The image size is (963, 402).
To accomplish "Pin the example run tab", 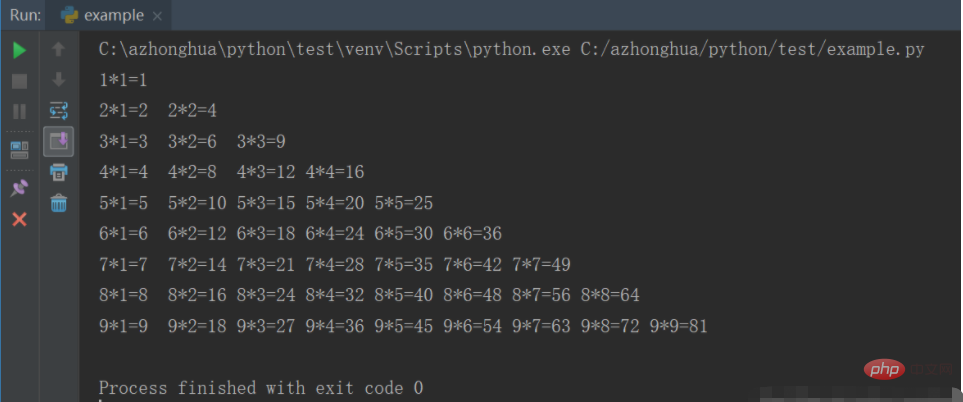I will (x=19, y=187).
